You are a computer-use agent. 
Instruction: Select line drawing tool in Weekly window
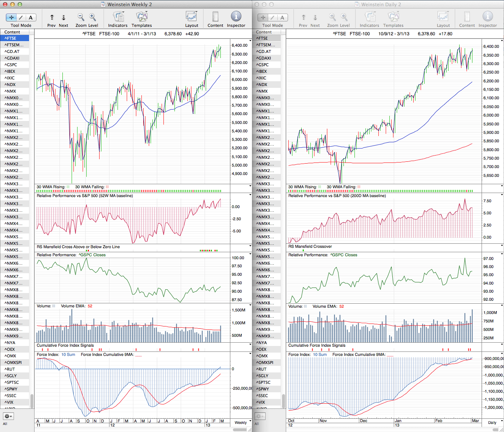pyautogui.click(x=21, y=17)
